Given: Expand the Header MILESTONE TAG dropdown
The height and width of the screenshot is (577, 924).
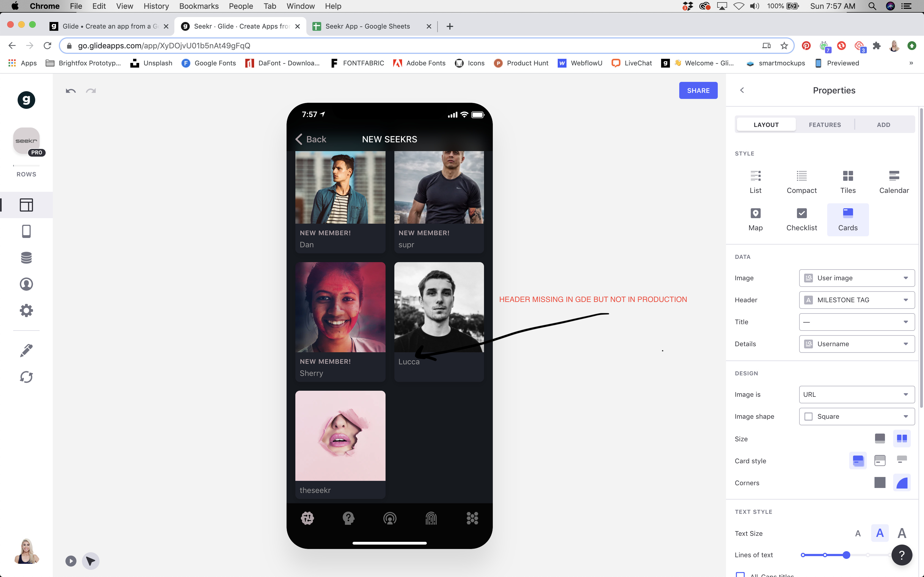Looking at the screenshot, I should [856, 300].
